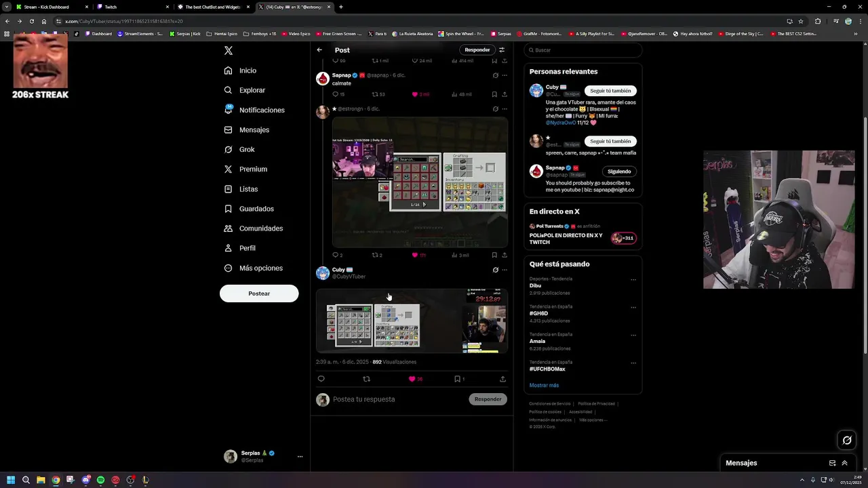Click Responder button below reply field
This screenshot has height=488, width=868.
[488, 399]
